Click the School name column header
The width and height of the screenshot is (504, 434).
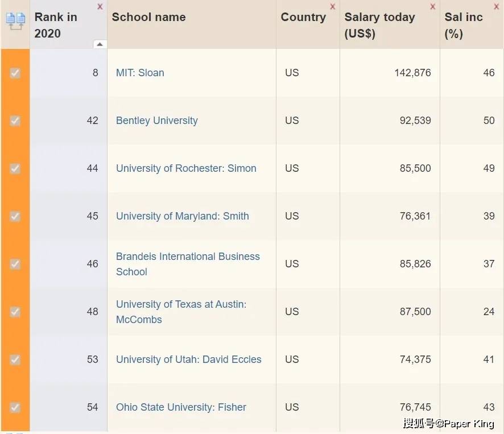(x=149, y=17)
